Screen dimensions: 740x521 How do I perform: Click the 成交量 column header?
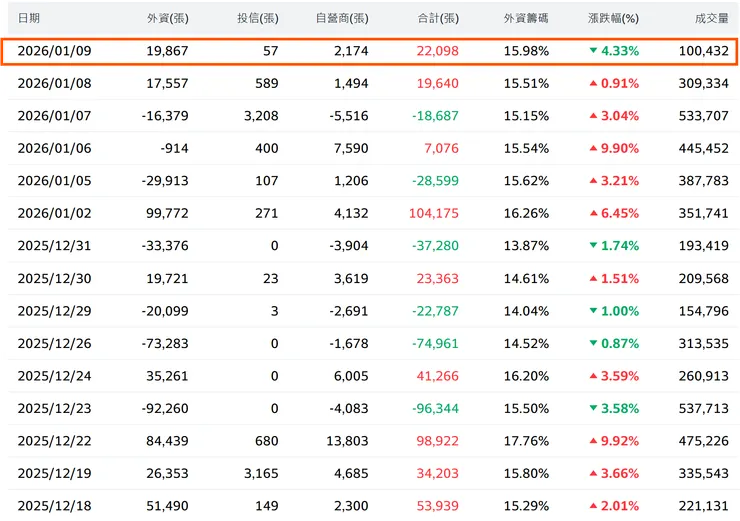tap(711, 18)
